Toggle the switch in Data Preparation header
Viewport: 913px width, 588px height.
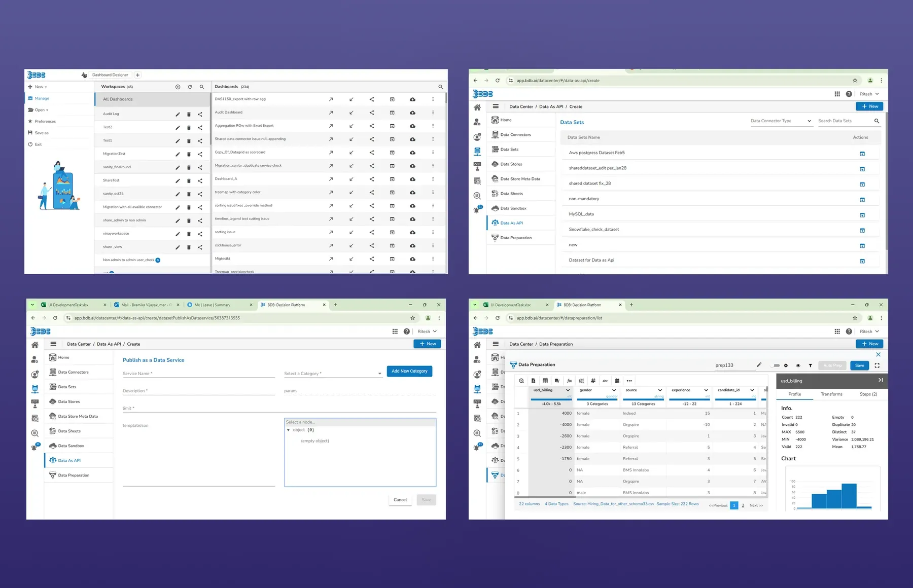(775, 365)
